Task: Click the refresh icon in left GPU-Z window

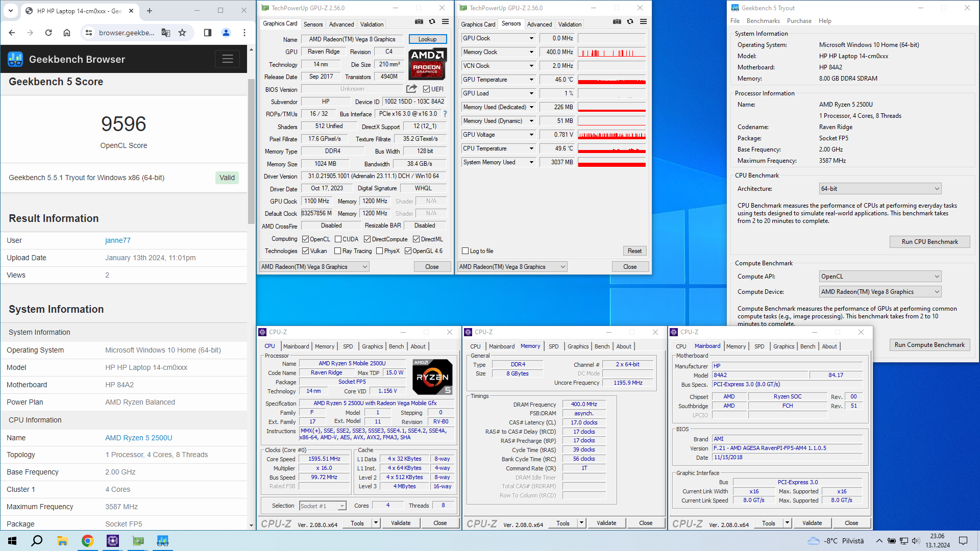Action: 432,21
